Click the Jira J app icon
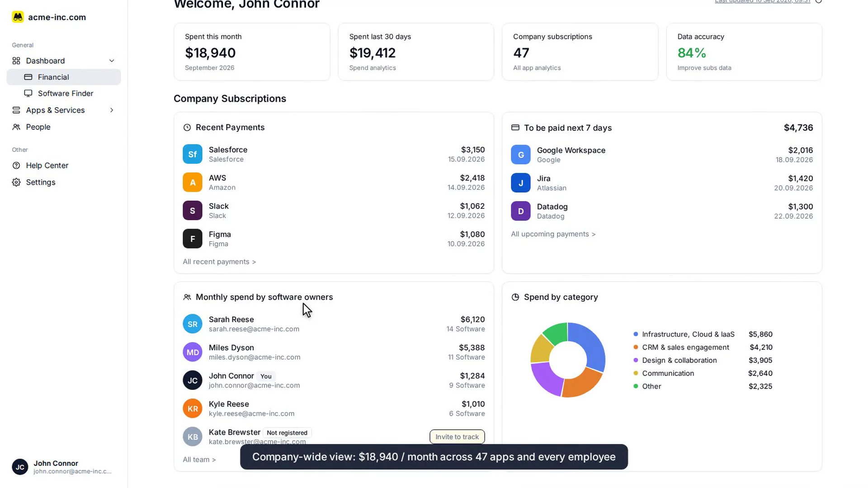The height and width of the screenshot is (488, 868). [521, 183]
